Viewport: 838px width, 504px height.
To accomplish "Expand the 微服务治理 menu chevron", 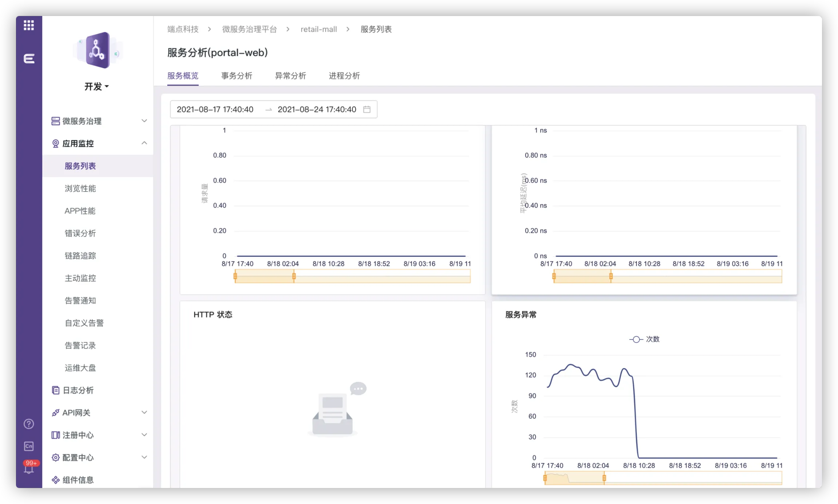I will click(x=144, y=121).
